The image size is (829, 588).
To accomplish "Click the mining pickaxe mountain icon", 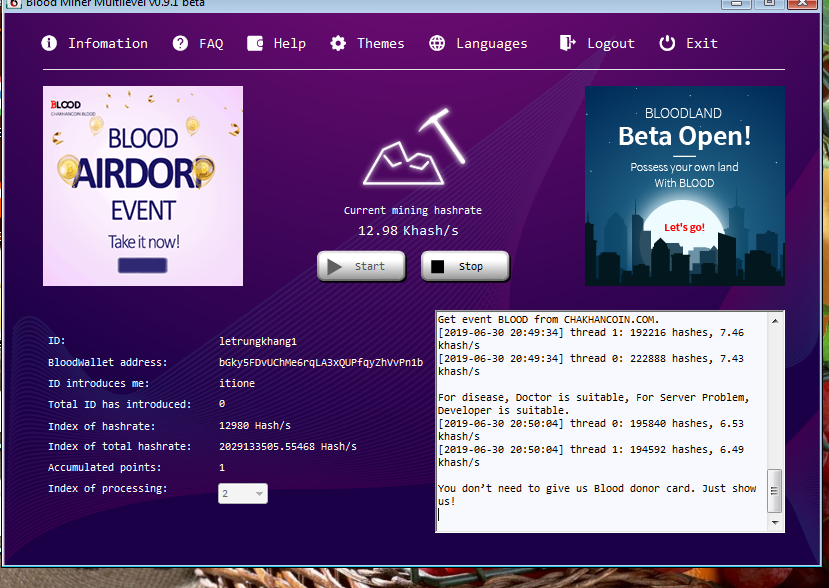I will coord(414,147).
